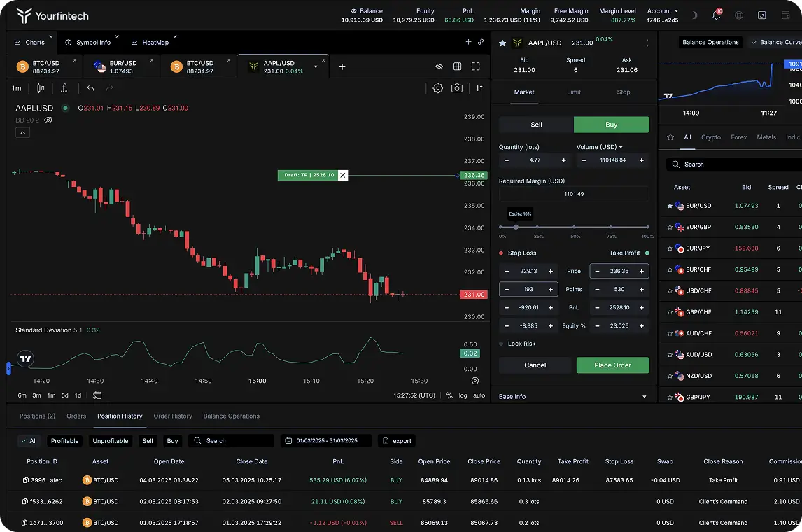This screenshot has width=802, height=532.
Task: Filter by Unprofitable positions
Action: pos(111,441)
